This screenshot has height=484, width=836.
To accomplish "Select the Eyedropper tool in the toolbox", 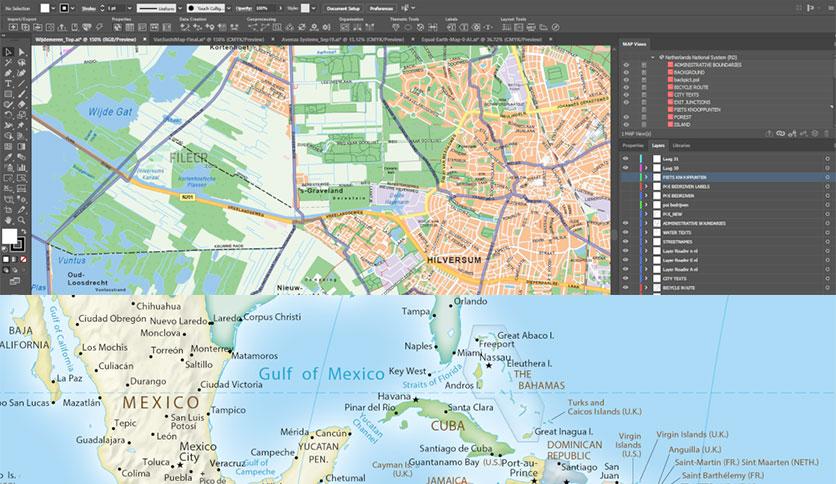I will pyautogui.click(x=8, y=157).
